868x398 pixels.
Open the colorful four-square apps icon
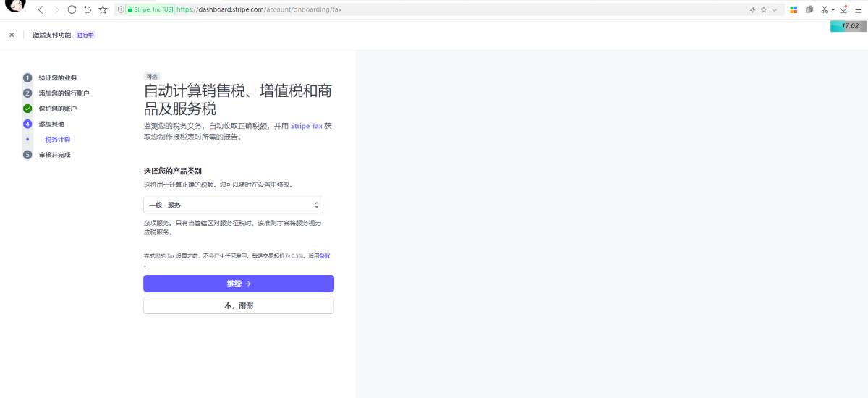[x=793, y=10]
